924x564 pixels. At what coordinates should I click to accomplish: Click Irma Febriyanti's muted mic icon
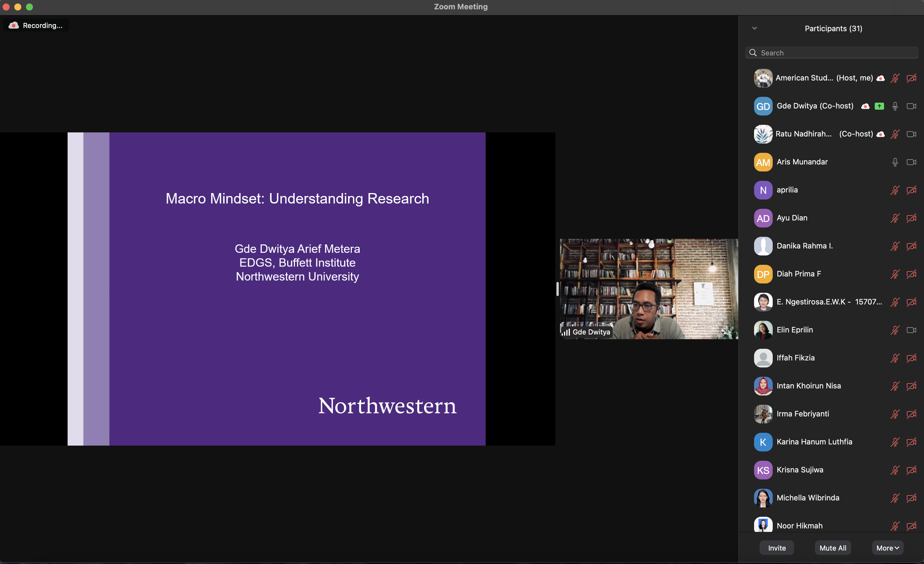tap(895, 414)
